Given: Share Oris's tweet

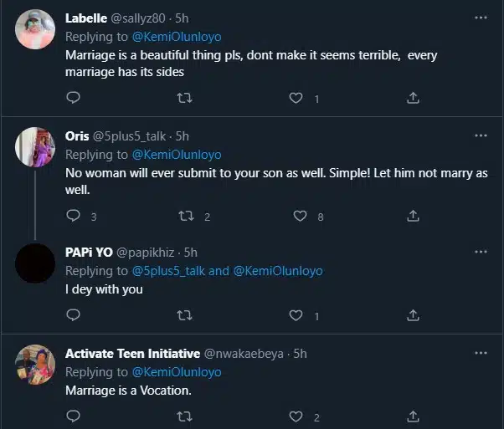Looking at the screenshot, I should pyautogui.click(x=412, y=216).
